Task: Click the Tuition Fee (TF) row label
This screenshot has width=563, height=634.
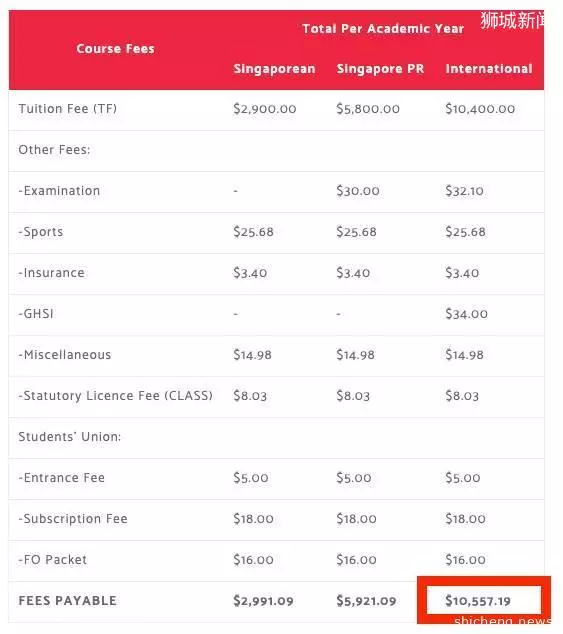Action: (x=68, y=109)
